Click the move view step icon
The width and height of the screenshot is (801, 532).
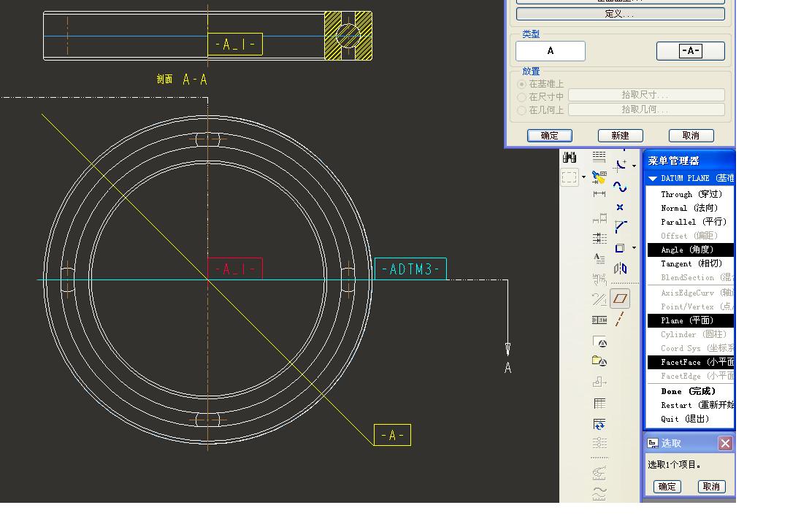coord(599,382)
